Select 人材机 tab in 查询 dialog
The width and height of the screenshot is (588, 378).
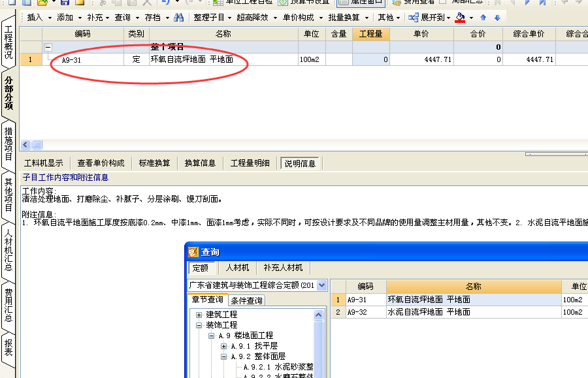(x=237, y=268)
